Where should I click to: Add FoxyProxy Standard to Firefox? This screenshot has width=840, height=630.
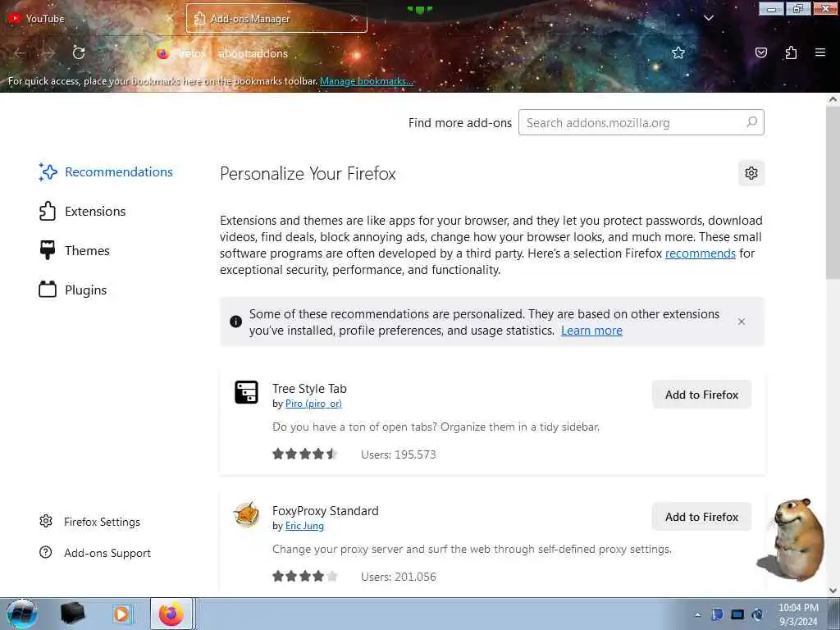[x=702, y=517]
